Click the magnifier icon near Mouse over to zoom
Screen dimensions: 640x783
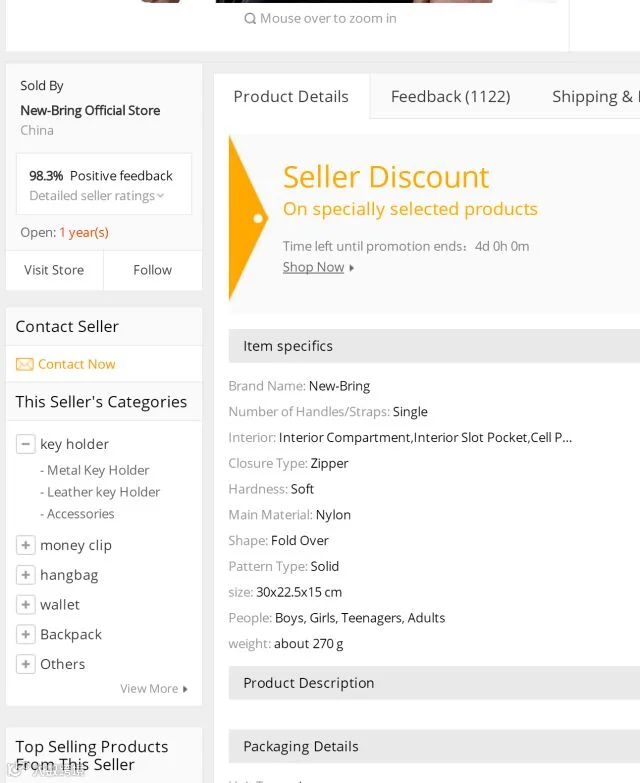tap(250, 18)
